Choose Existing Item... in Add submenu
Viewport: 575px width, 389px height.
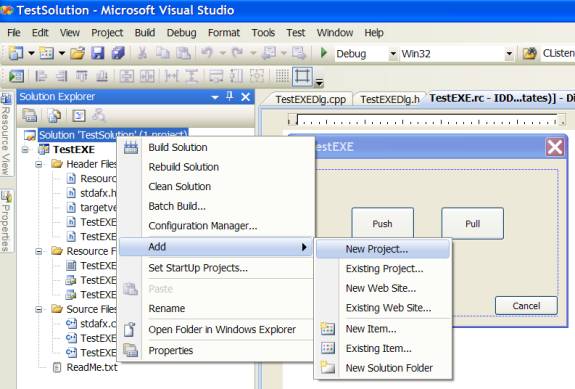383,348
